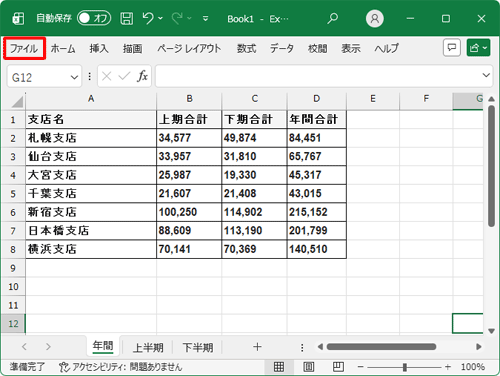Click cell with value 100,250
Image resolution: width=500 pixels, height=376 pixels.
point(189,212)
